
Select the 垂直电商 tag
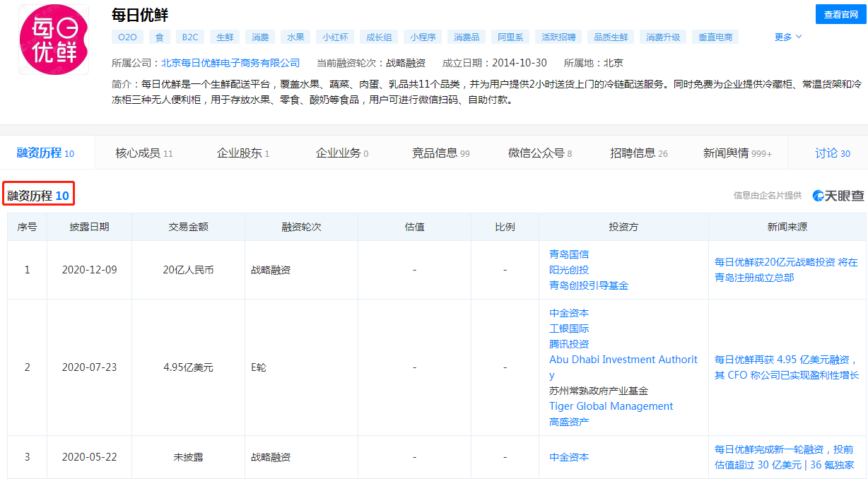click(715, 37)
